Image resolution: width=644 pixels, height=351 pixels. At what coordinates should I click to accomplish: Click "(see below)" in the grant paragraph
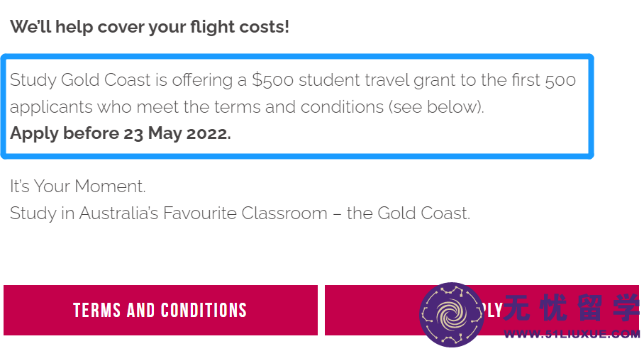436,107
